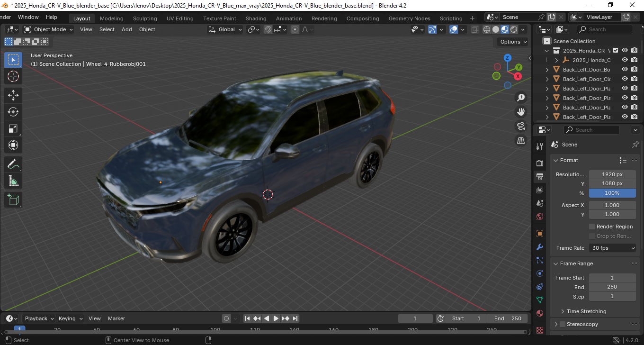Screen dimensions: 644x345
Task: Open the Help menu
Action: point(51,17)
